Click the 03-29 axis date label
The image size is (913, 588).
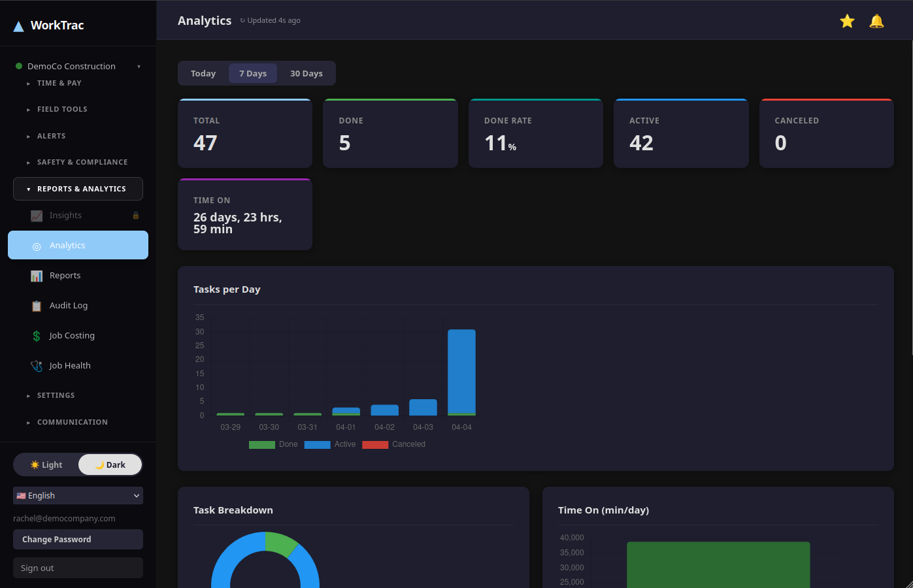pos(230,427)
